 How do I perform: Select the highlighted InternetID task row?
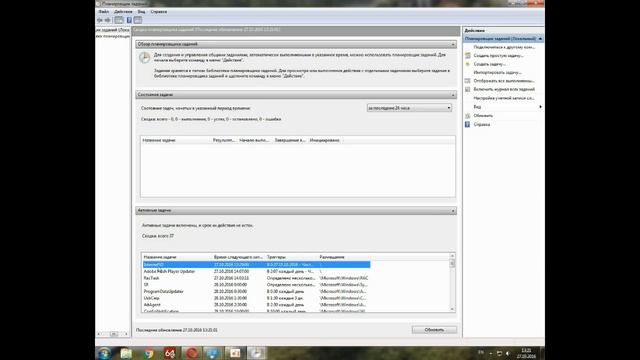pos(256,265)
